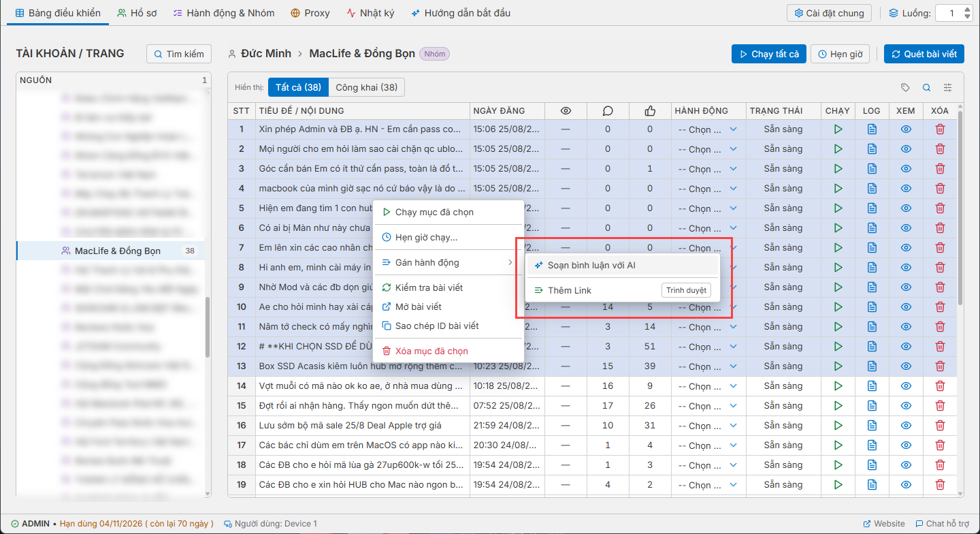The height and width of the screenshot is (534, 980).
Task: Open the Nhật ký tab
Action: 370,13
